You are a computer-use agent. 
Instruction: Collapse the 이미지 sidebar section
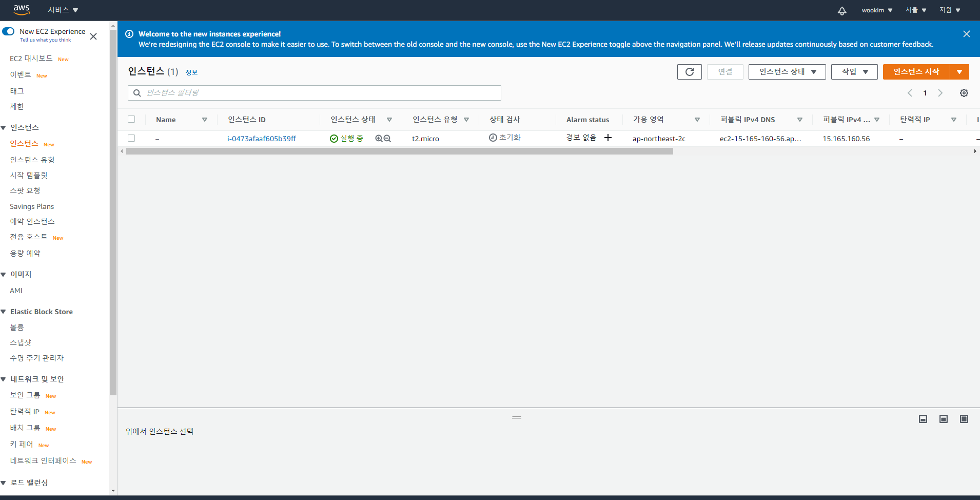[x=4, y=275]
